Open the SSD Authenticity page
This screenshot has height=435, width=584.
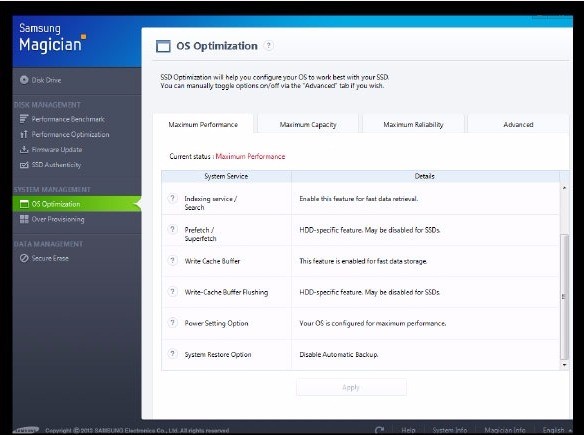(x=50, y=165)
